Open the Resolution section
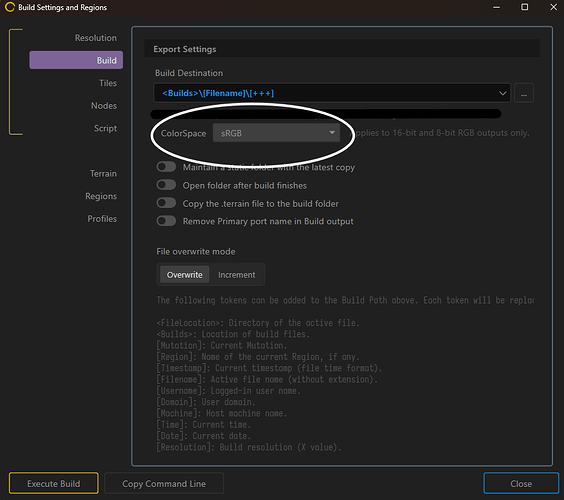The height and width of the screenshot is (500, 564). click(96, 38)
